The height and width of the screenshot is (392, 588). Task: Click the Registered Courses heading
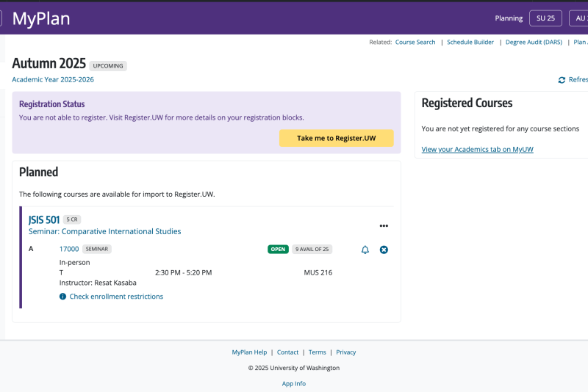click(467, 103)
